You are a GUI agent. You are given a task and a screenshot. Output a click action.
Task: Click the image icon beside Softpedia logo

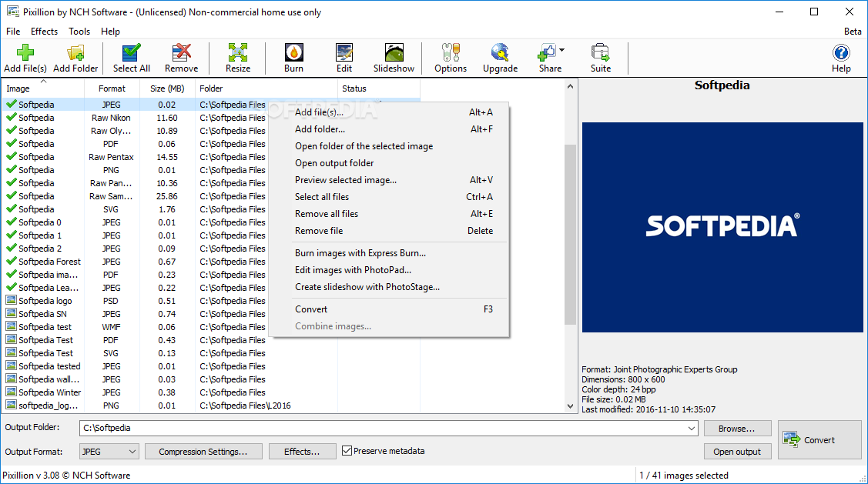coord(11,300)
